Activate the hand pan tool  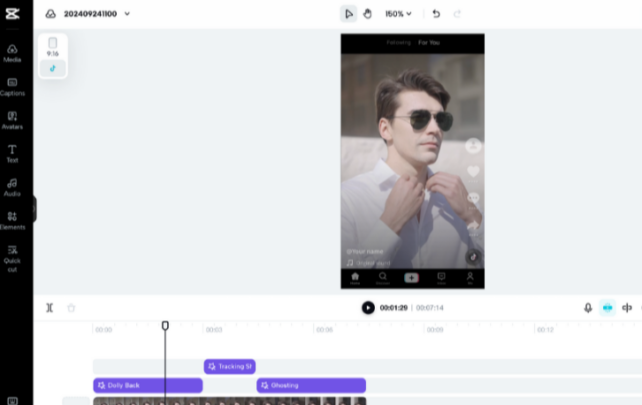coord(367,14)
